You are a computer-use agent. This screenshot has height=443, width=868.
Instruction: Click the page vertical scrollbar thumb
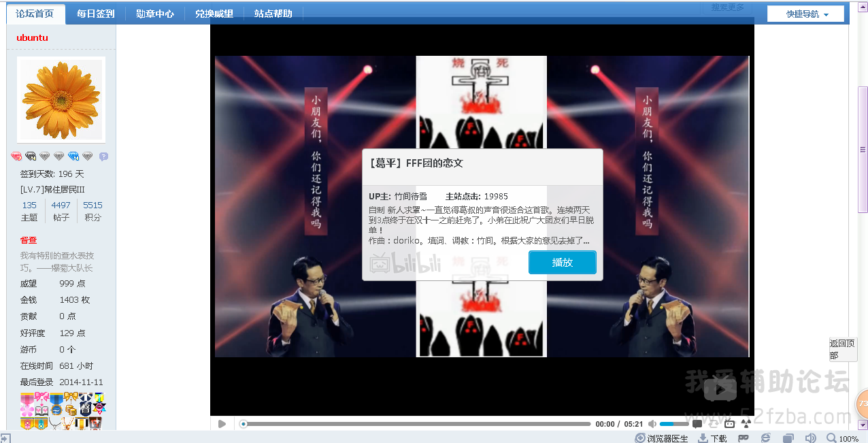[863, 150]
